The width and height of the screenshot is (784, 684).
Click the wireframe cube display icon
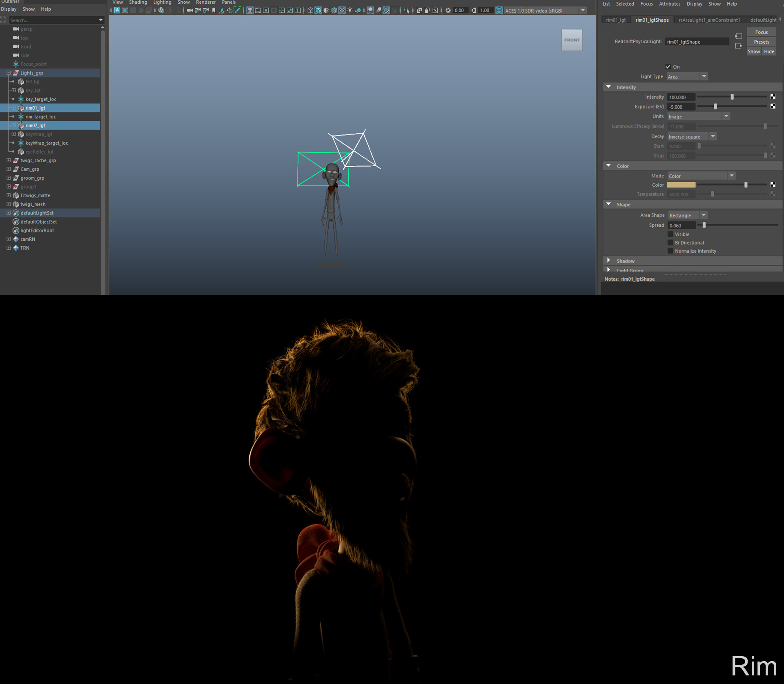point(310,11)
